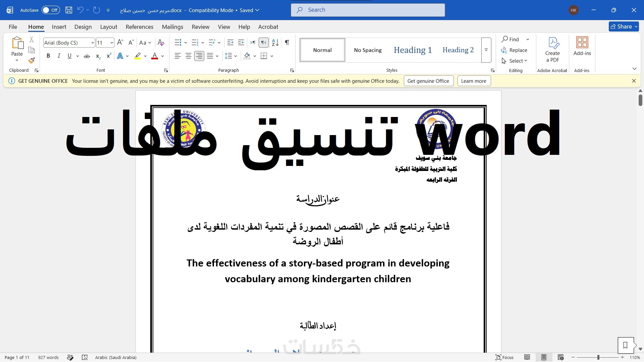Show paragraph marks with pilcrow

tap(287, 43)
